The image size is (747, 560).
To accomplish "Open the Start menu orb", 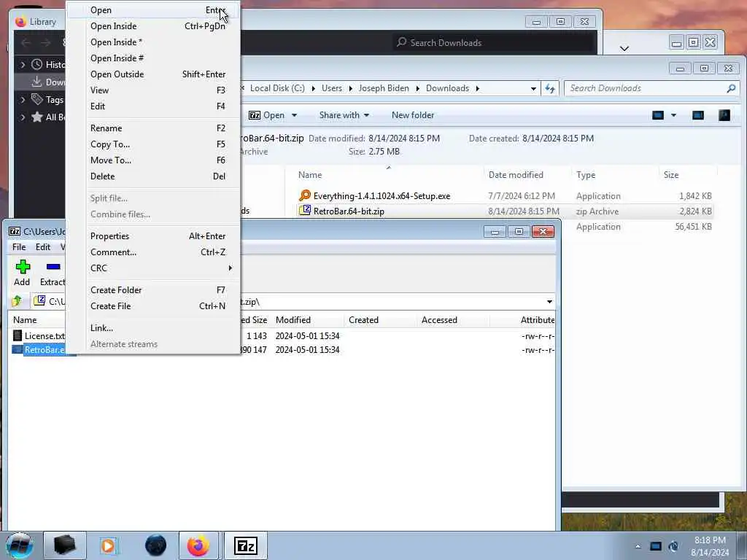I will click(20, 545).
